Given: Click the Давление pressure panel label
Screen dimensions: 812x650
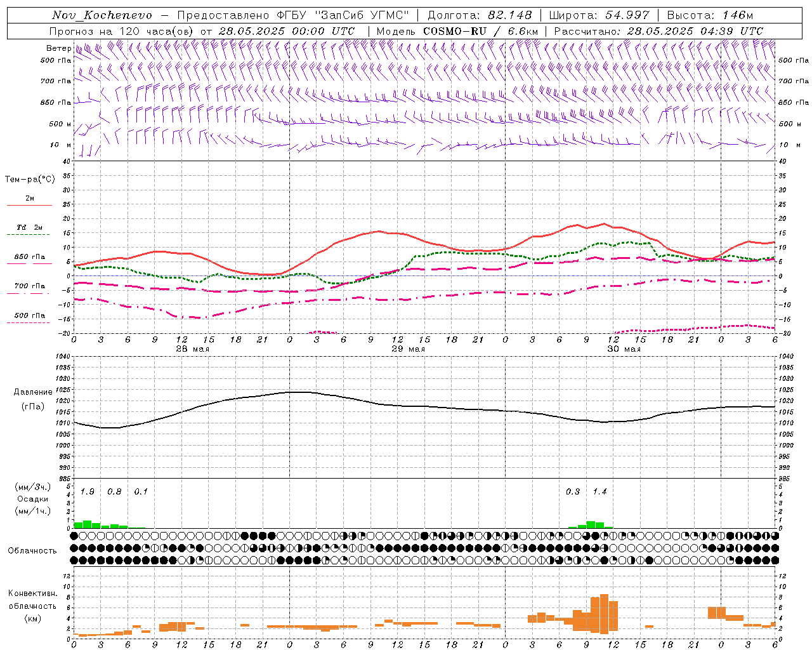Looking at the screenshot, I should pyautogui.click(x=33, y=392).
